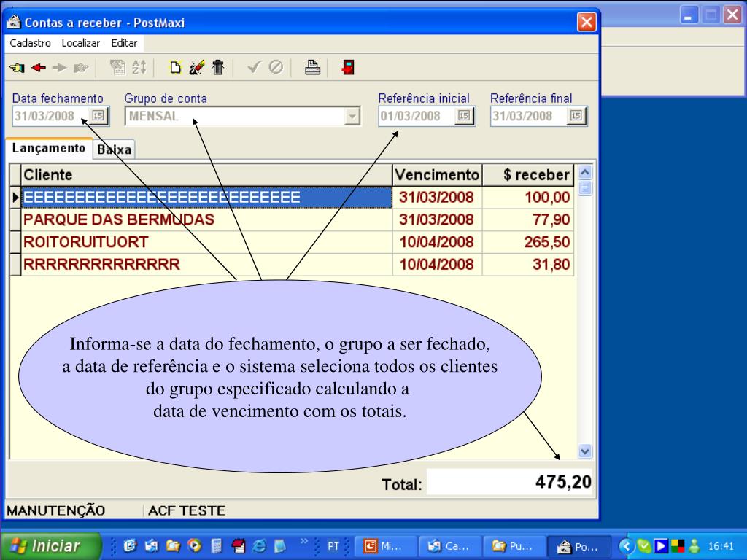The image size is (747, 560).
Task: Switch to the Mi... PowerPoint taskbar button
Action: pos(386,546)
